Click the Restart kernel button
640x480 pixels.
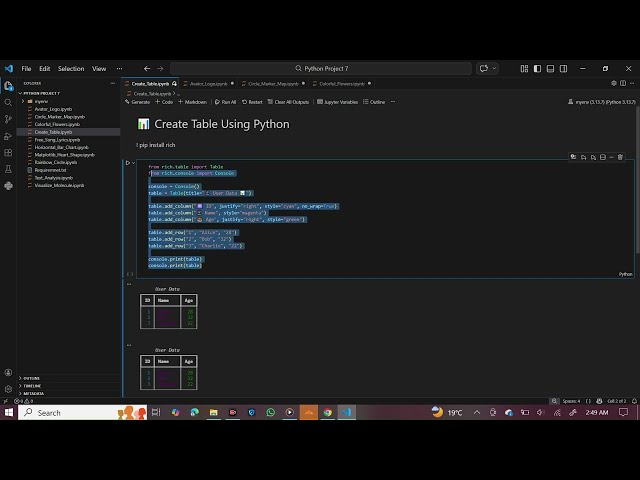pos(252,102)
